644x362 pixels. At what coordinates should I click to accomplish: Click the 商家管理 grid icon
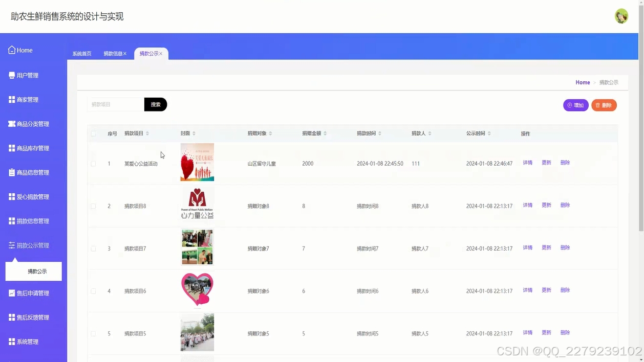(12, 100)
